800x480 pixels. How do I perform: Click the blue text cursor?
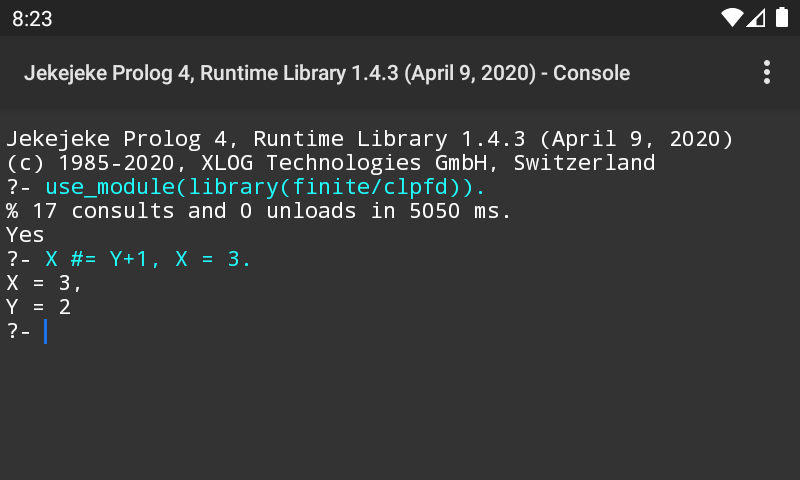45,331
